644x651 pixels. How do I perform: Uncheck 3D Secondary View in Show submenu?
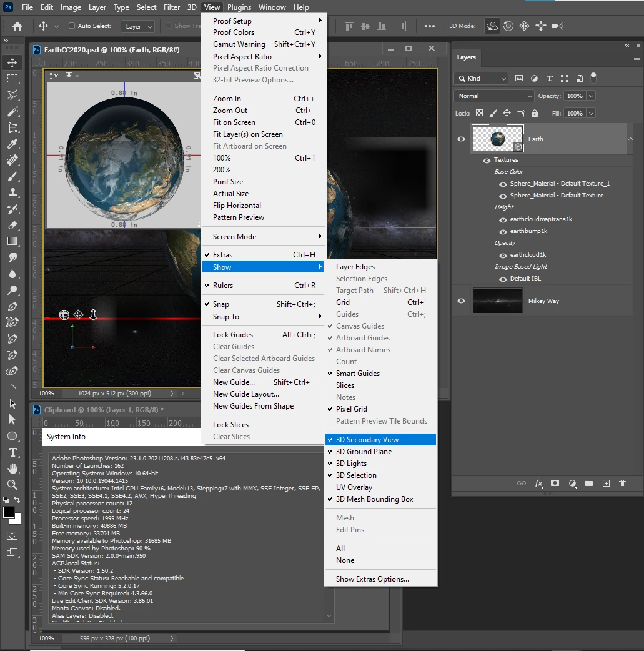pyautogui.click(x=381, y=440)
